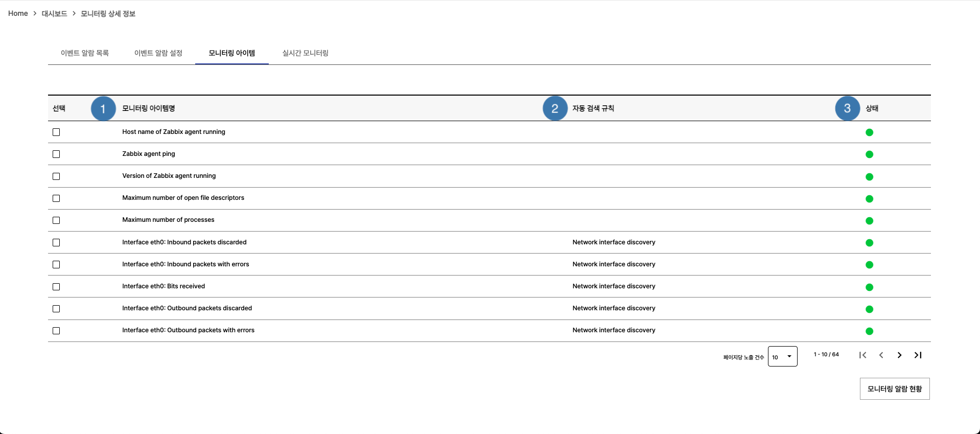Go to Home via breadcrumb
The width and height of the screenshot is (980, 434).
(x=18, y=14)
